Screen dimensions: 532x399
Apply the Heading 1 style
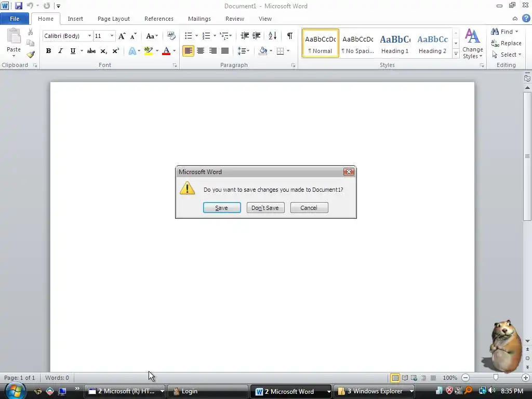pos(395,44)
